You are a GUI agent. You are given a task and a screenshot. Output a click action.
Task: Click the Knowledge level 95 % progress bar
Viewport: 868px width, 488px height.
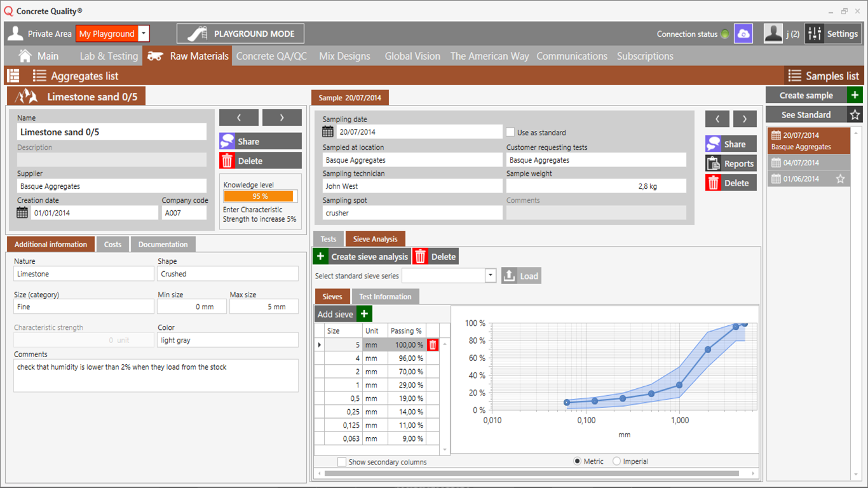pyautogui.click(x=260, y=196)
